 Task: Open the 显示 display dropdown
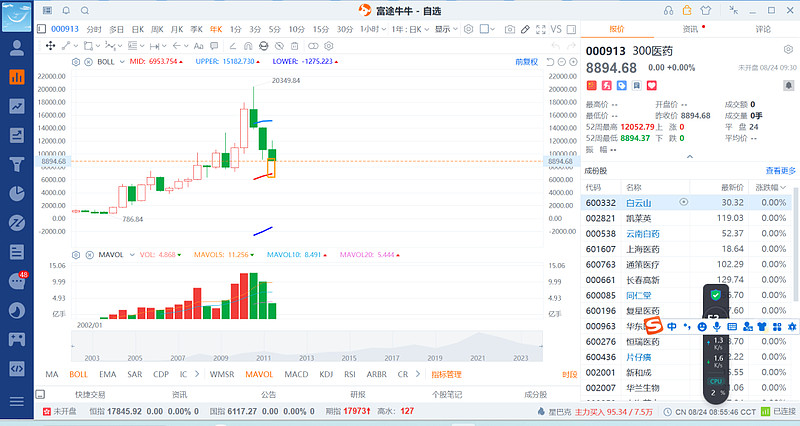(x=446, y=30)
